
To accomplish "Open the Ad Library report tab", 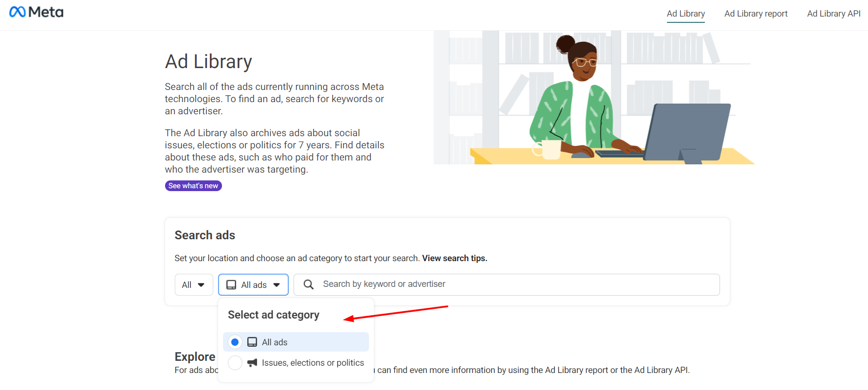I will pyautogui.click(x=756, y=14).
